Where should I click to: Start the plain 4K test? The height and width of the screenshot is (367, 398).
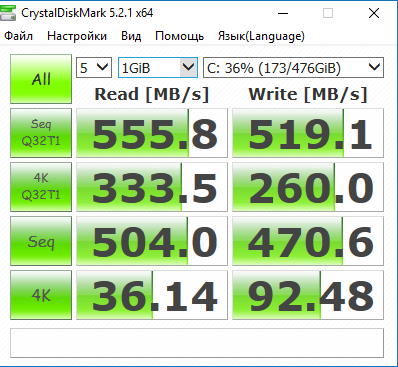point(41,295)
